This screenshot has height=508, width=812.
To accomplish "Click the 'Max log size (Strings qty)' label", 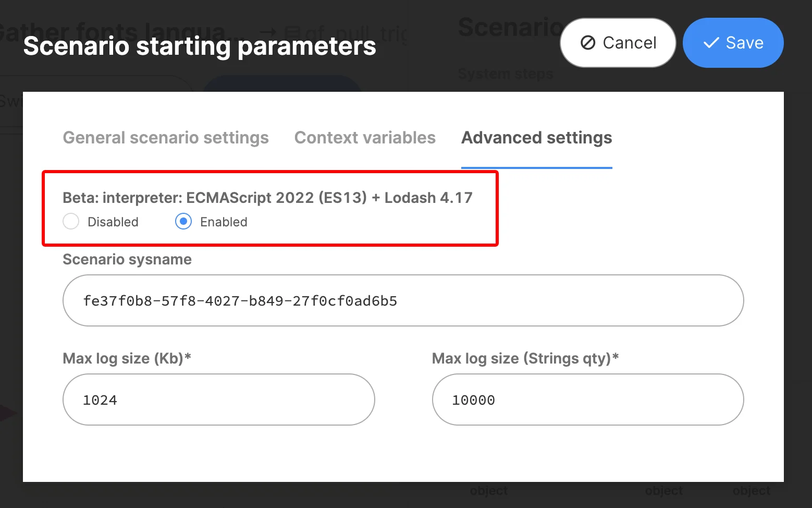I will point(525,359).
